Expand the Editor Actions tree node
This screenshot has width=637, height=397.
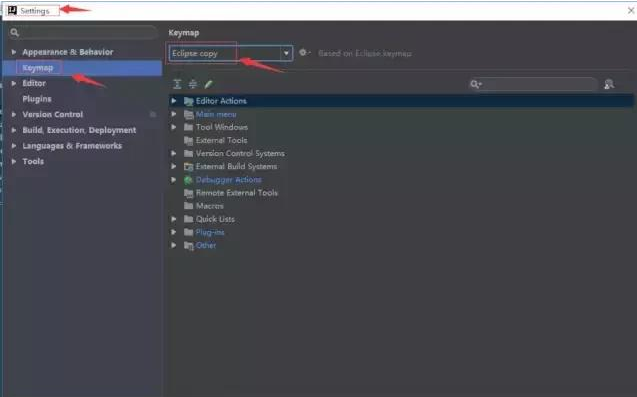click(x=174, y=101)
